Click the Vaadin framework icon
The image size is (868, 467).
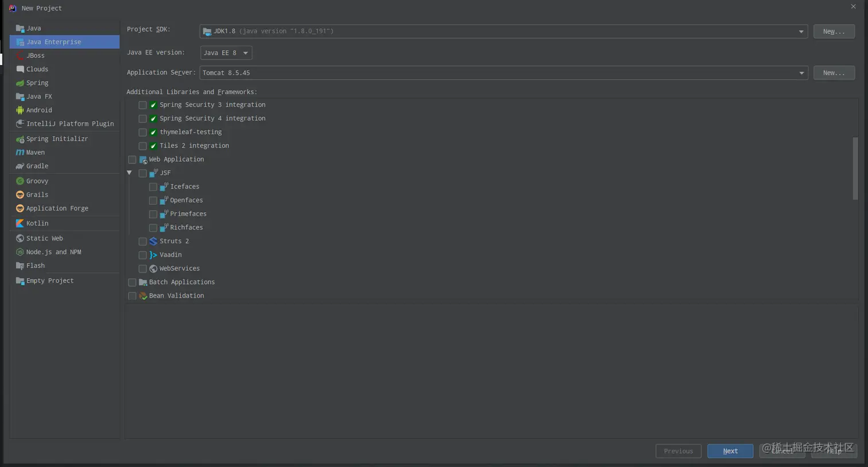click(x=153, y=255)
